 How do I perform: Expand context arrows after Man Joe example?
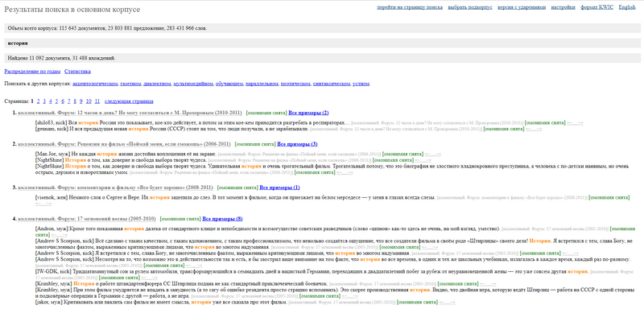pyautogui.click(x=433, y=154)
